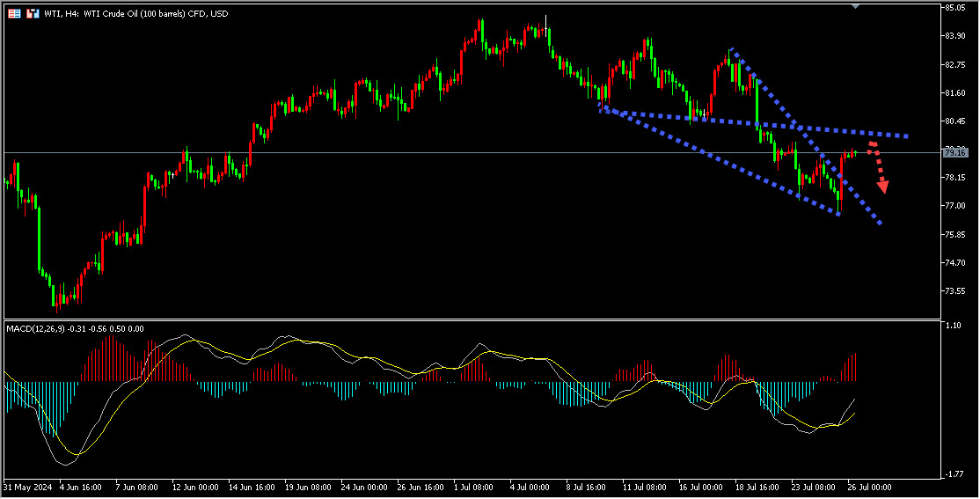Click the 18 Jul 16:00 time label

click(757, 487)
